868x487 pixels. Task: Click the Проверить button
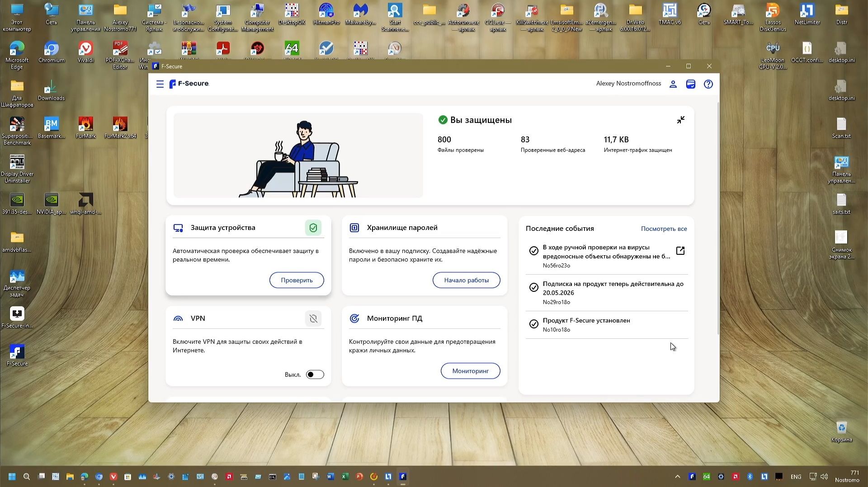[297, 280]
